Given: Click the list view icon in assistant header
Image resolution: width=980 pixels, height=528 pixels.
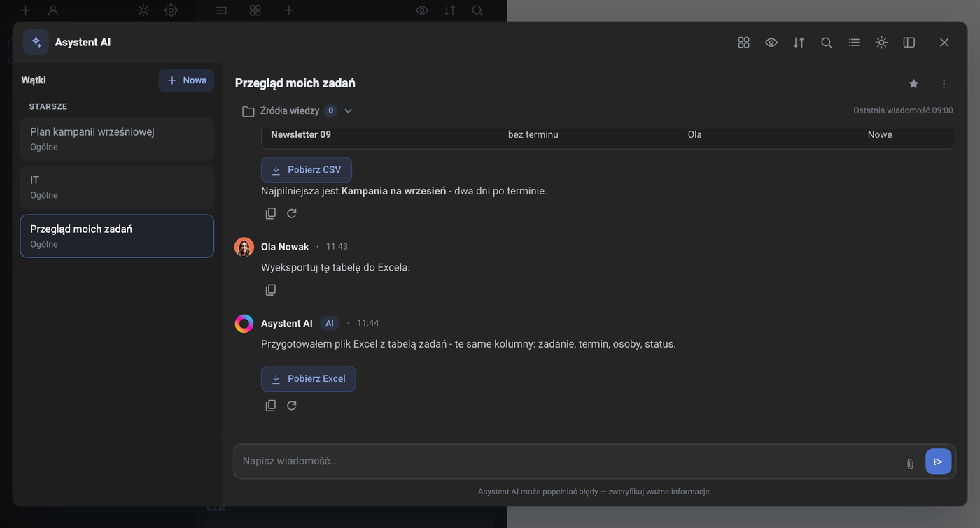Looking at the screenshot, I should coord(854,43).
